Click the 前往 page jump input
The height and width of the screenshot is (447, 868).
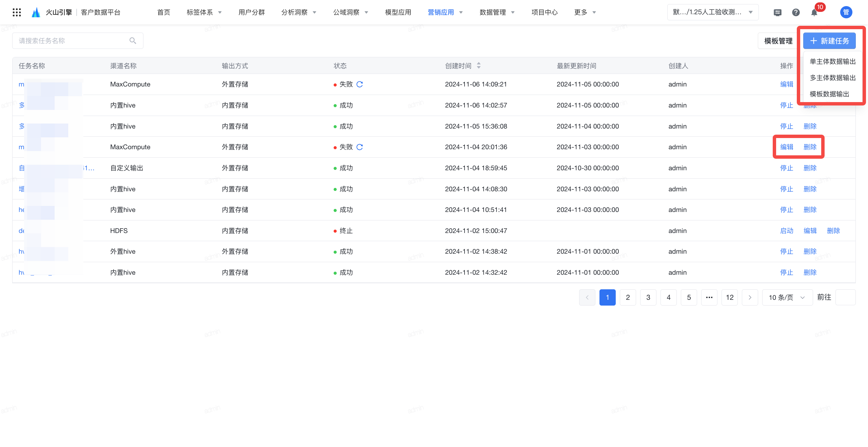coord(845,297)
